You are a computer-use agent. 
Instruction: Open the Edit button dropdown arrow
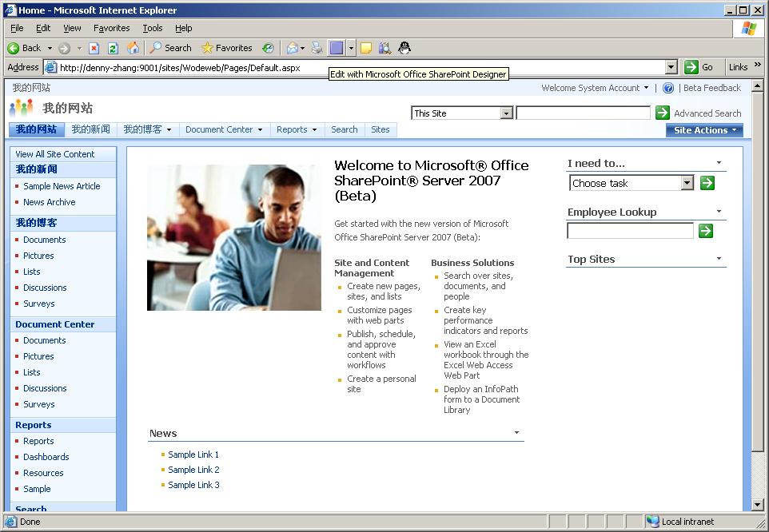(351, 48)
